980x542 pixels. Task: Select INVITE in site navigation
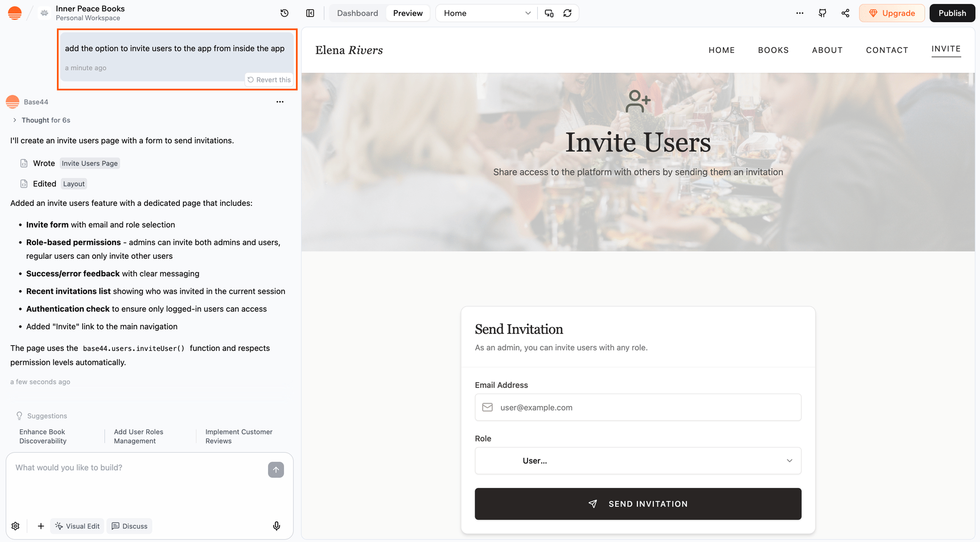click(946, 49)
